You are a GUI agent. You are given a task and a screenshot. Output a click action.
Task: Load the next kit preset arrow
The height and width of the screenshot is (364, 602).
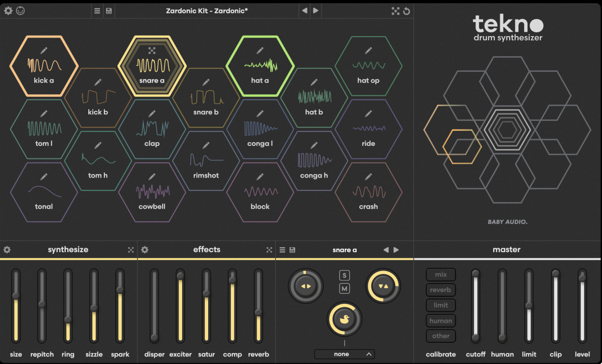coord(316,11)
